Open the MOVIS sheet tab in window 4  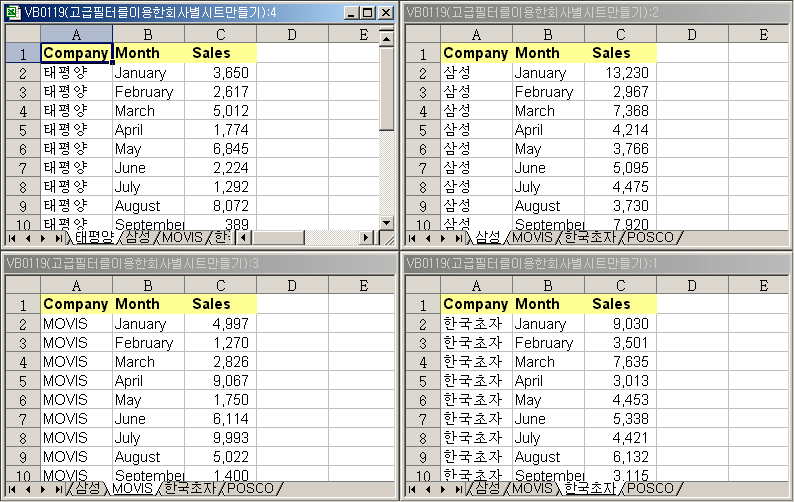click(182, 238)
